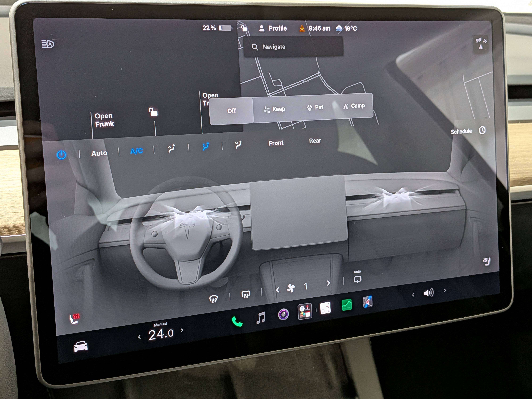This screenshot has width=532, height=399.
Task: Mute using the speaker icon
Action: [429, 292]
